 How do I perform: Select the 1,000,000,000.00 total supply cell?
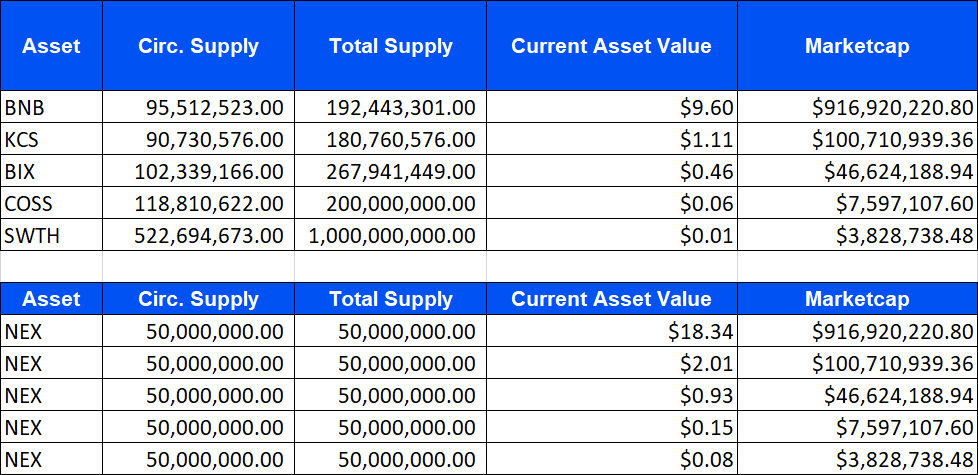(390, 235)
